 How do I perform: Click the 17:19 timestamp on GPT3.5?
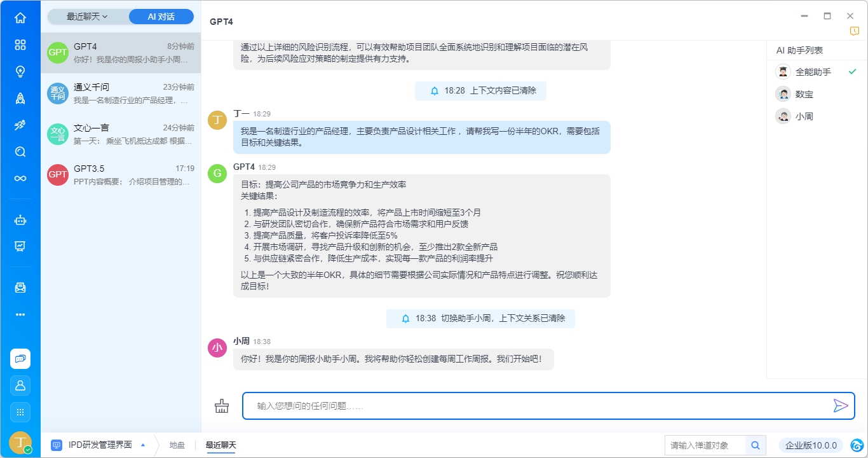185,169
